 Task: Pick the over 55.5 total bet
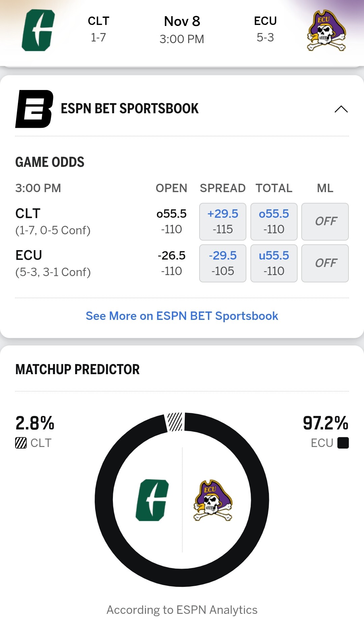274,221
